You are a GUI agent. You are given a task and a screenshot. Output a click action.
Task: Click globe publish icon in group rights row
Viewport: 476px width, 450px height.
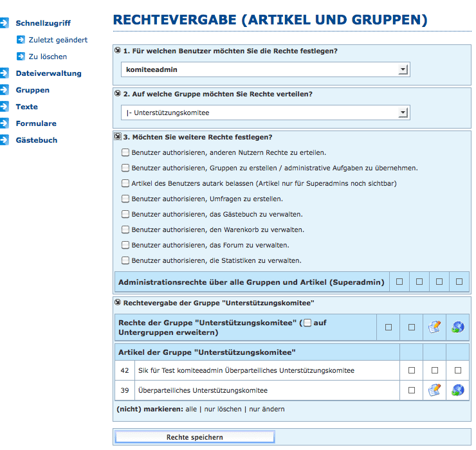tap(458, 327)
